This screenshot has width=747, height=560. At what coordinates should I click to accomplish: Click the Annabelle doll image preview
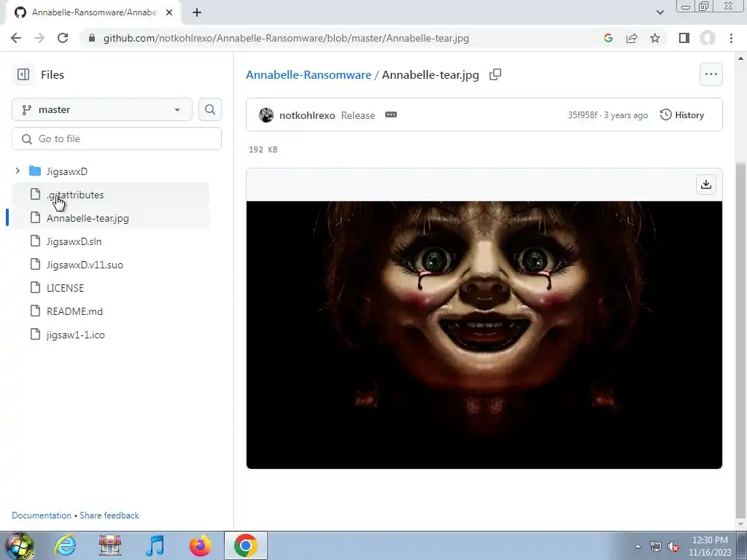coord(484,335)
